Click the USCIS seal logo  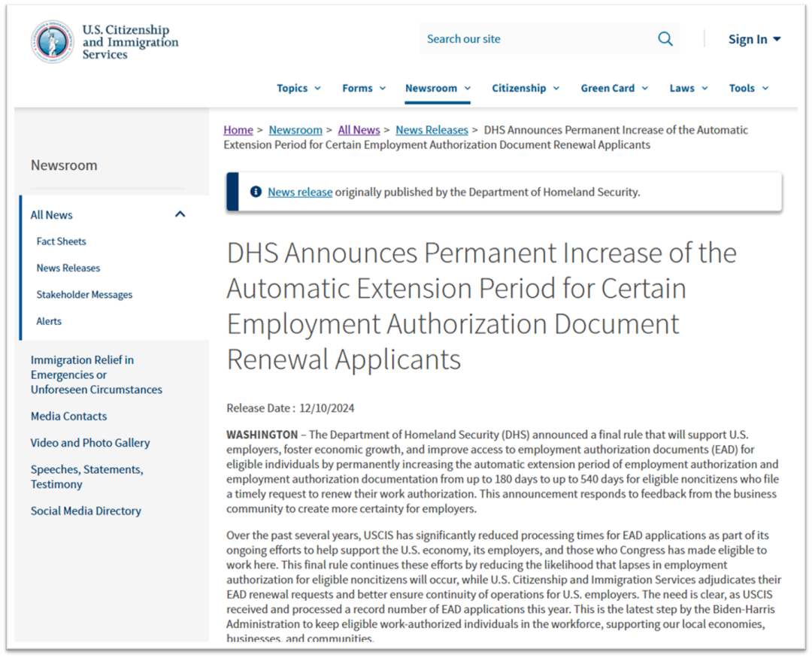tap(53, 42)
